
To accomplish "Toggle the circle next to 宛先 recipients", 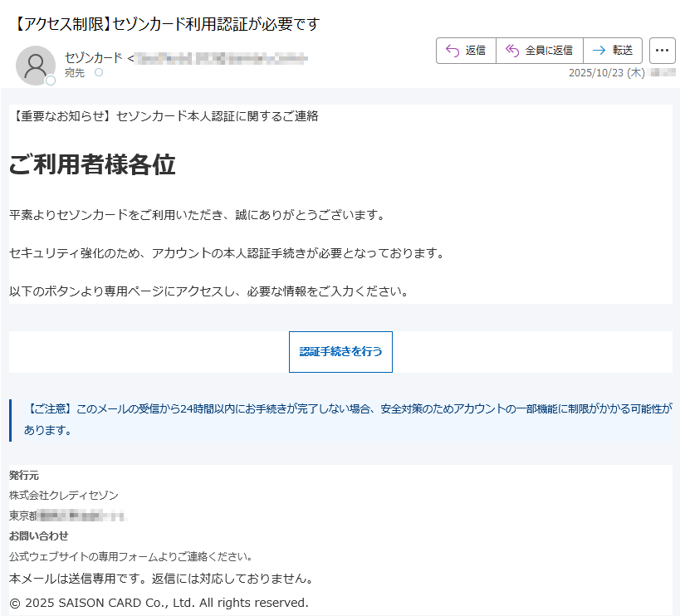I will coord(98,73).
